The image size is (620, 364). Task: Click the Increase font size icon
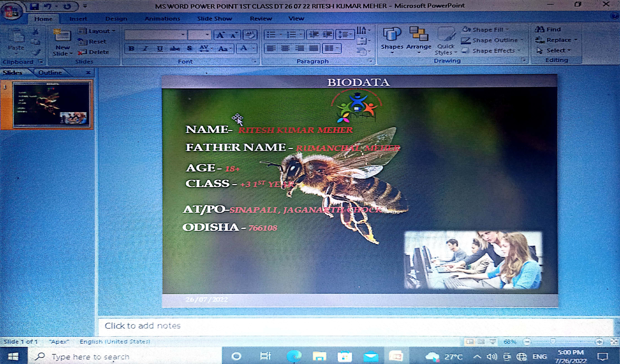point(220,35)
